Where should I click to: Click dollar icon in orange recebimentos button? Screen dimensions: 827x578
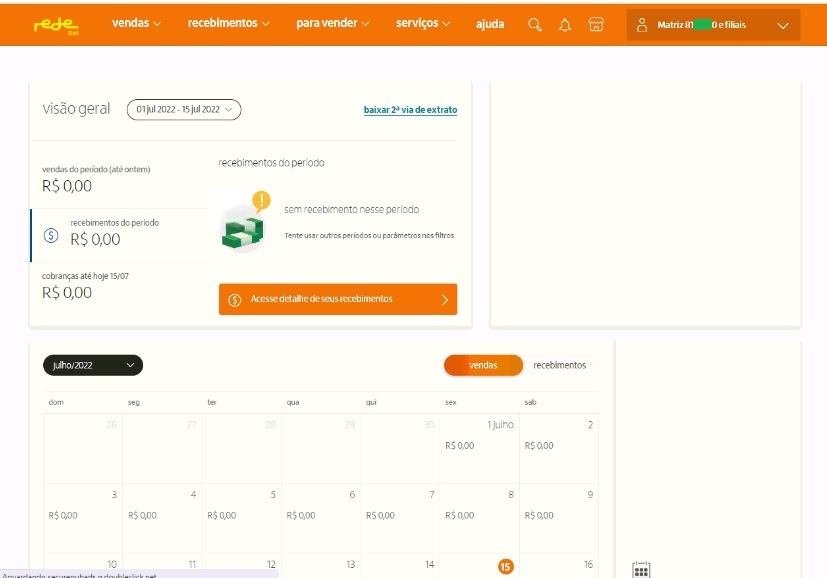tap(235, 300)
